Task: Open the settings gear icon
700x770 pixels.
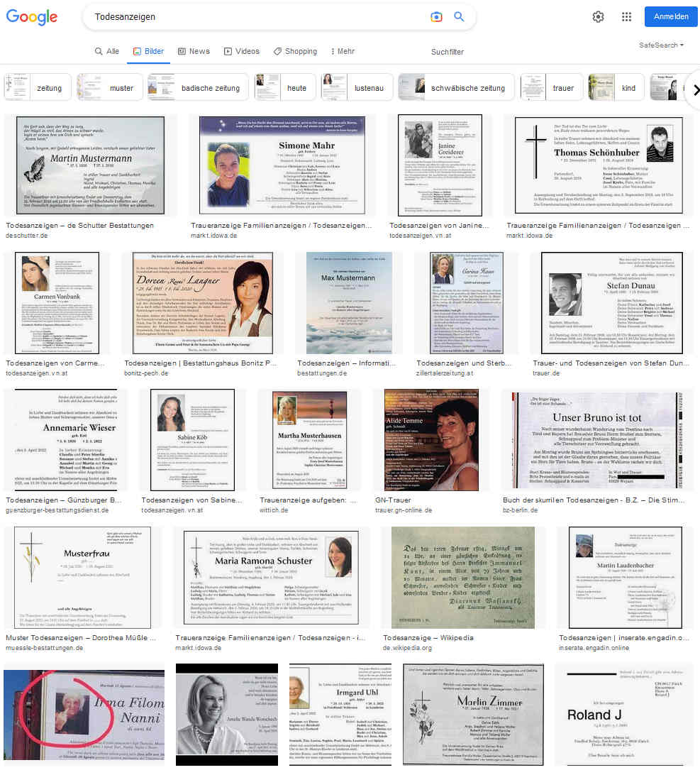Action: click(598, 17)
